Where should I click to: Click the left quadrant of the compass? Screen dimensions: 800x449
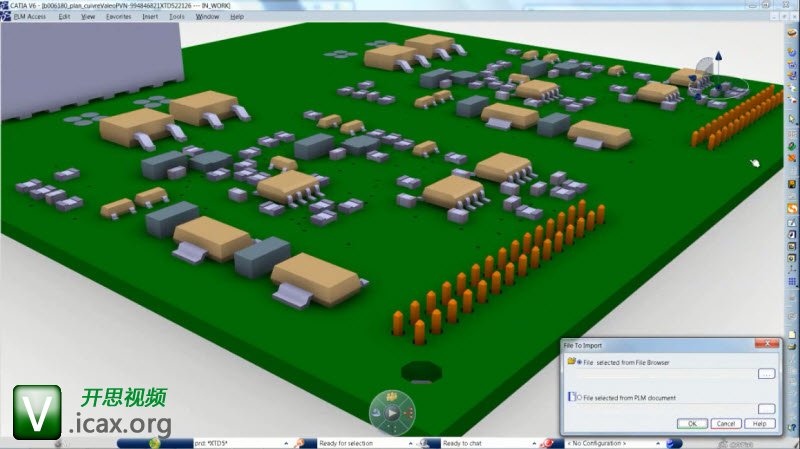tap(376, 413)
